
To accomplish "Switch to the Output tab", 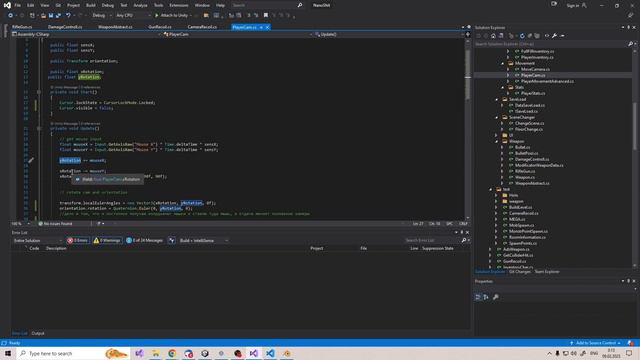I will [x=38, y=333].
